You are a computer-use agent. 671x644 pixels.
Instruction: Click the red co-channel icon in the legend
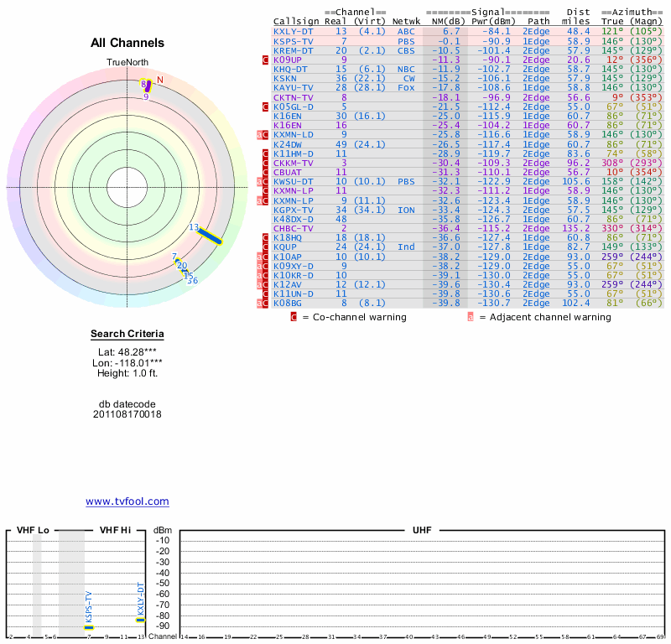tap(294, 317)
